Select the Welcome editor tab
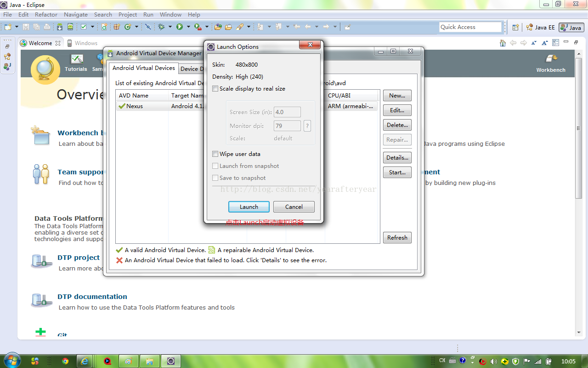This screenshot has width=588, height=368. [40, 43]
